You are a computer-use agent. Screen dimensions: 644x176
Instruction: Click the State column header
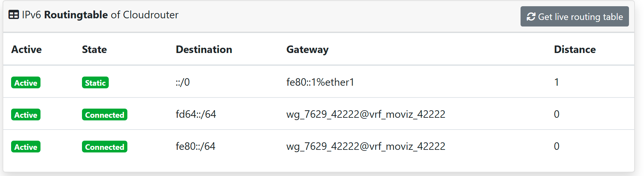click(94, 49)
